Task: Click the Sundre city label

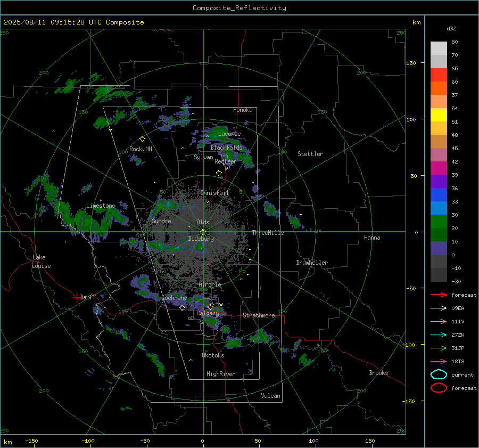Action: pos(161,221)
